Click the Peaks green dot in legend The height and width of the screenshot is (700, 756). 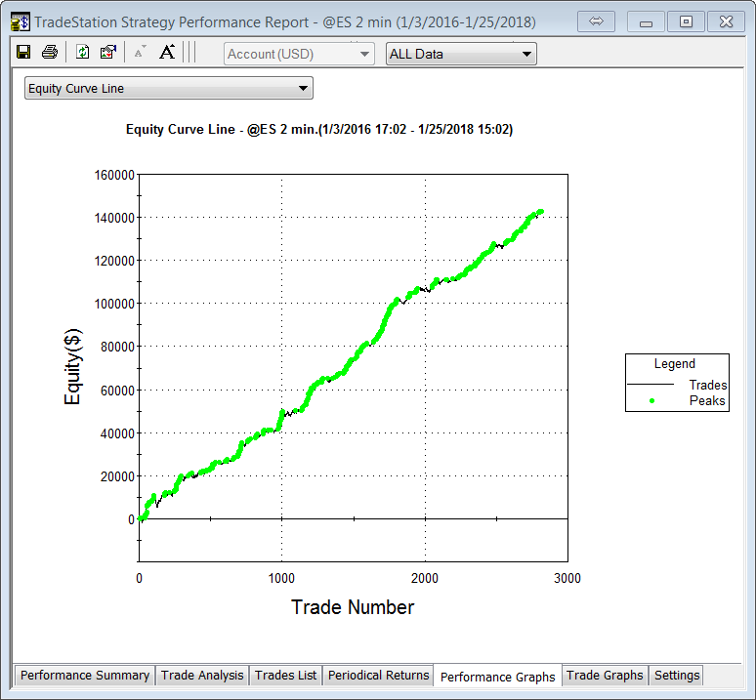pyautogui.click(x=651, y=401)
